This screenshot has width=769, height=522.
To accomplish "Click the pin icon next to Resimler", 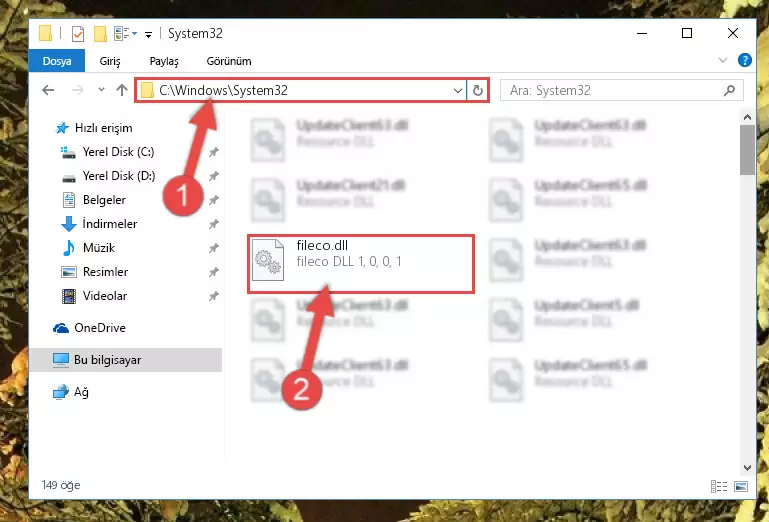I will click(x=213, y=272).
